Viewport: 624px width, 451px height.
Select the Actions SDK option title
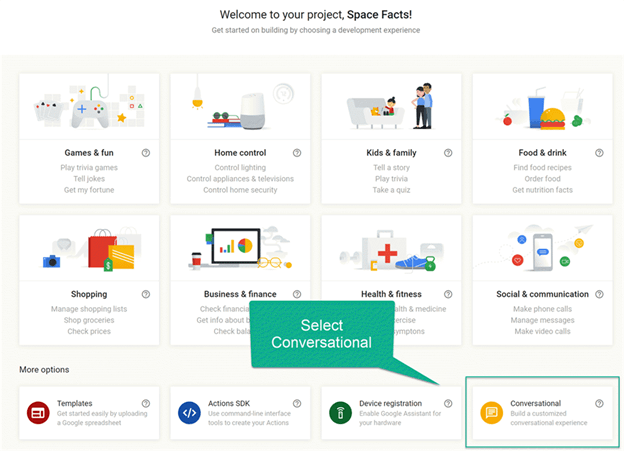(229, 403)
